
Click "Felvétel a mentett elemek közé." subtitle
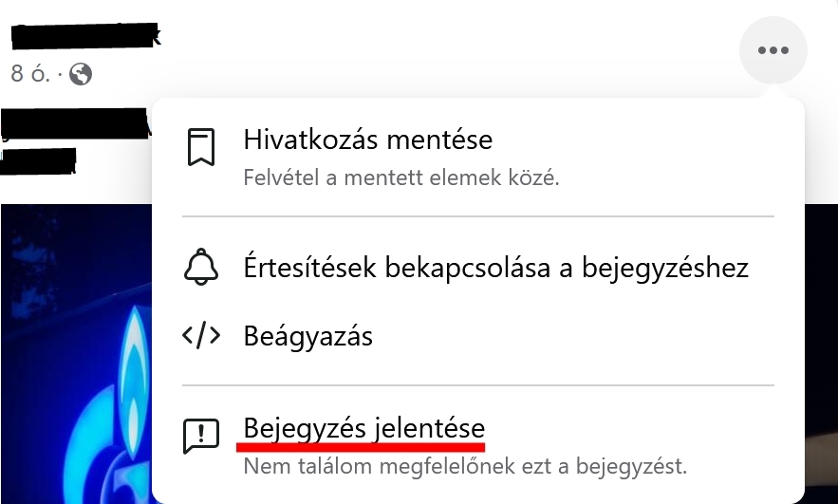tap(401, 178)
